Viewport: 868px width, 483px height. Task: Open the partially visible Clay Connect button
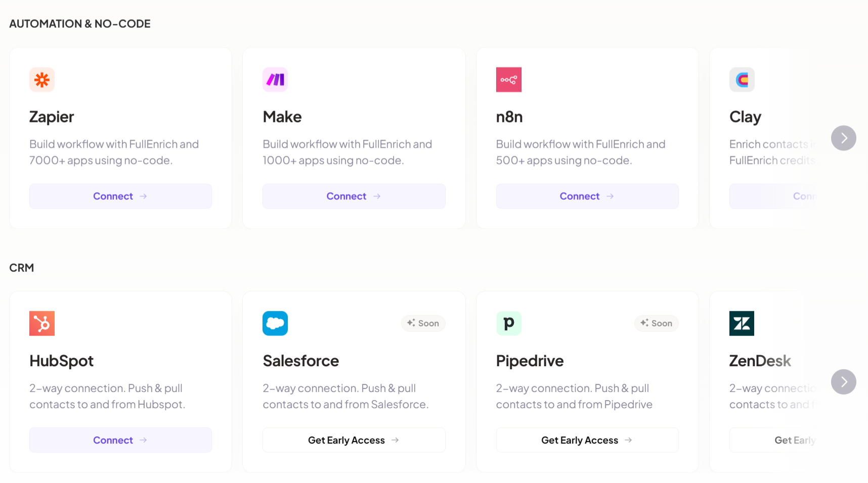(x=774, y=196)
